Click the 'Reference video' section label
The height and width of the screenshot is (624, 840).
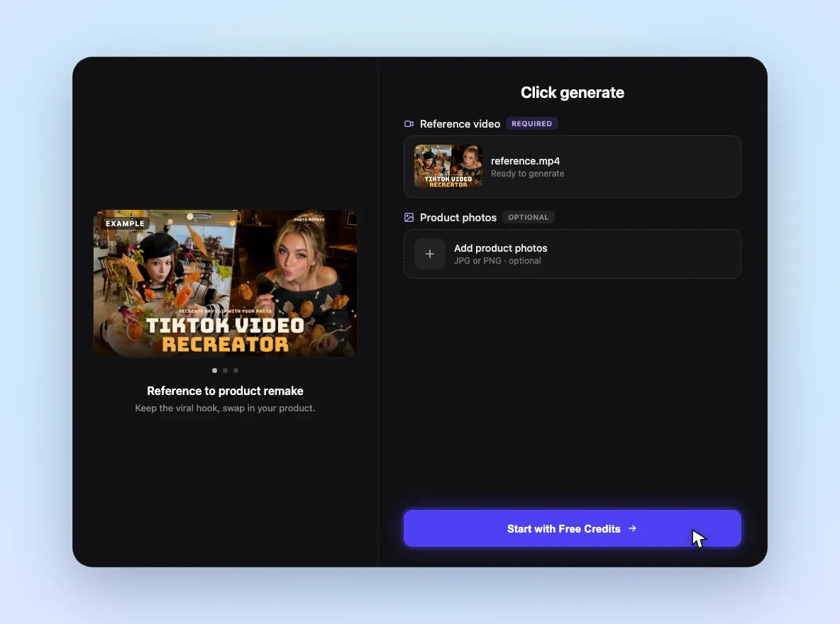coord(460,123)
